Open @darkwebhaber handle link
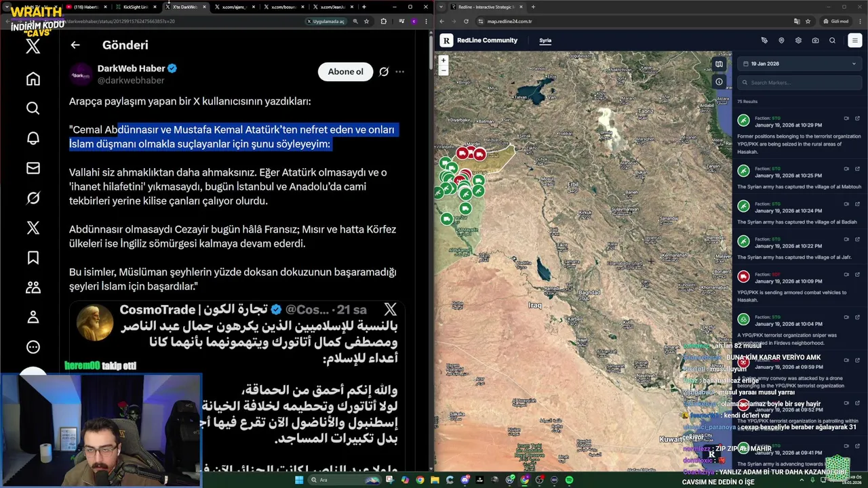Viewport: 868px width, 488px height. (131, 81)
